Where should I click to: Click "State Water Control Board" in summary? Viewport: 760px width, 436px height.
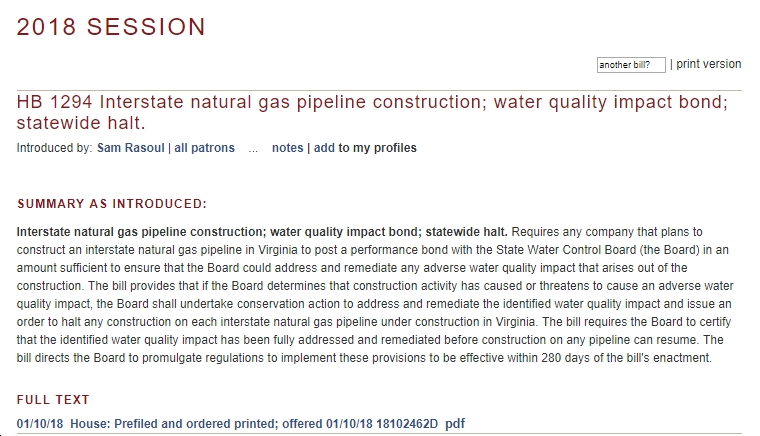pyautogui.click(x=566, y=250)
